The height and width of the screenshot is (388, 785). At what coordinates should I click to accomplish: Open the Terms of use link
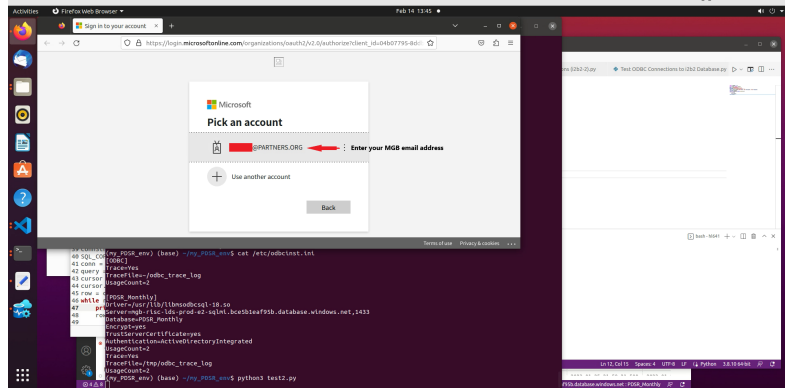pyautogui.click(x=438, y=243)
